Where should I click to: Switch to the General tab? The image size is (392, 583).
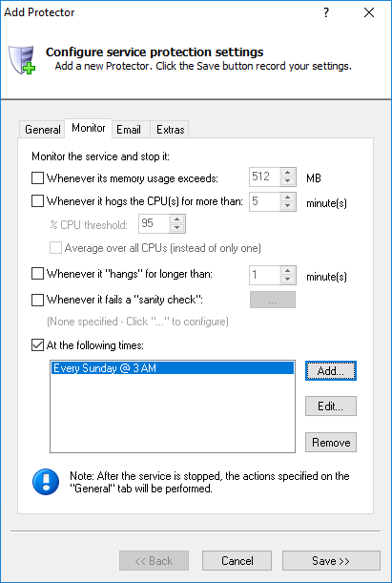(42, 130)
